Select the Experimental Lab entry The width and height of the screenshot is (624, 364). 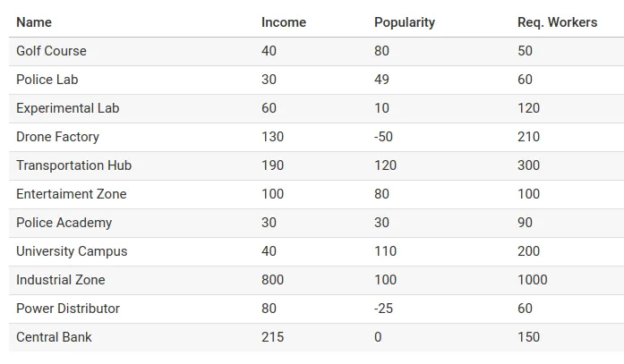pyautogui.click(x=68, y=108)
